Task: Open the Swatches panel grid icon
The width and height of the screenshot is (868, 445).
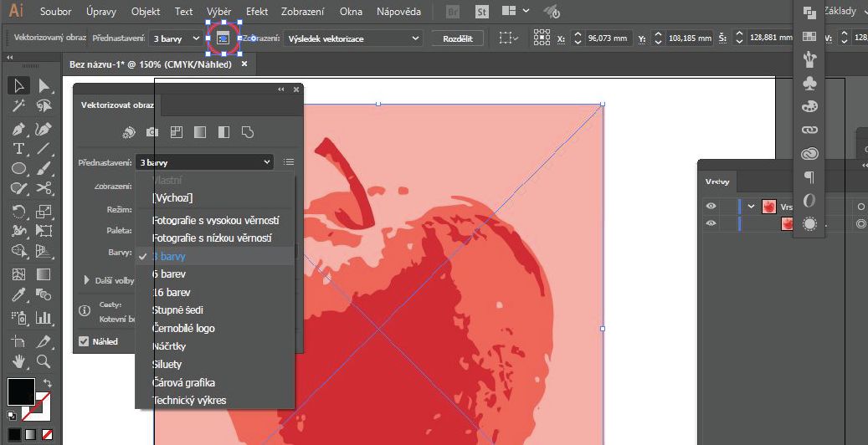Action: (809, 36)
